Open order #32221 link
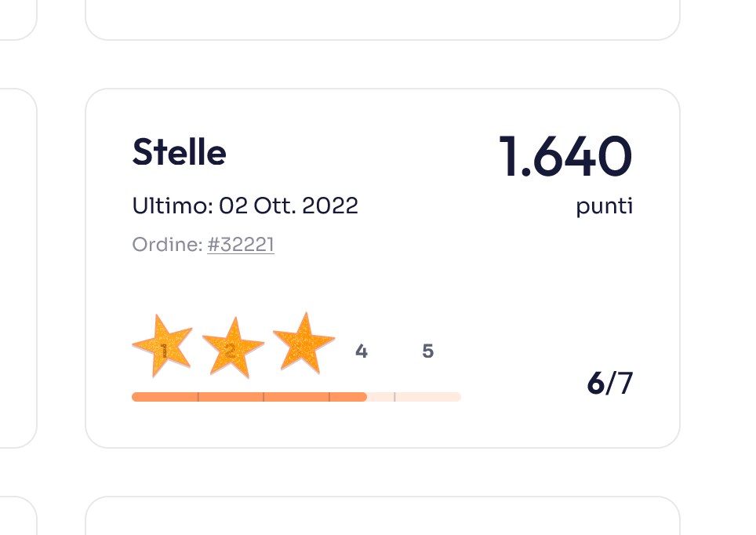Screen dimensions: 756x535 point(241,245)
